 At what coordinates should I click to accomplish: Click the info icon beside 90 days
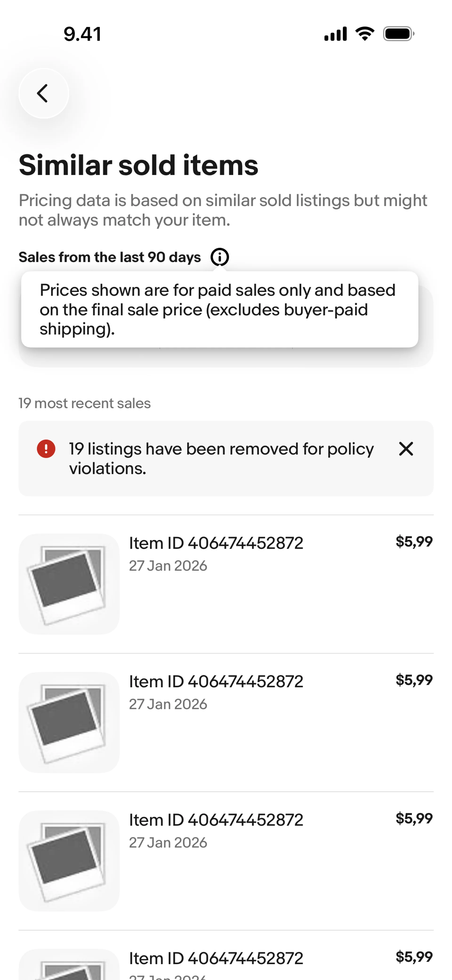point(220,257)
